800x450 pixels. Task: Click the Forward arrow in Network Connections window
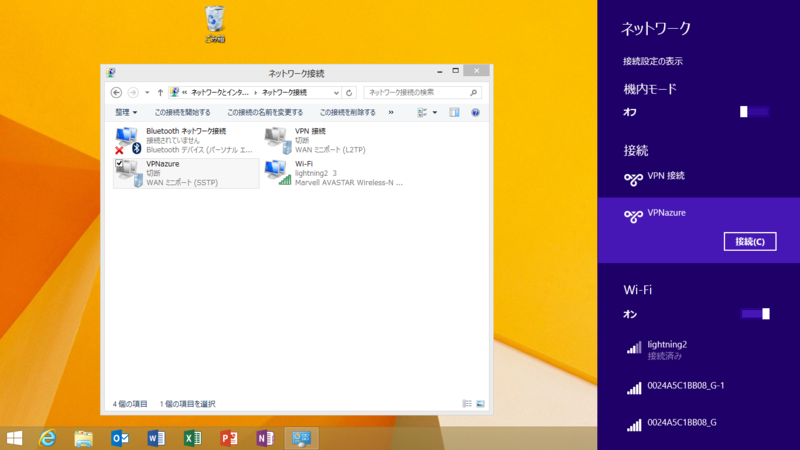click(133, 92)
